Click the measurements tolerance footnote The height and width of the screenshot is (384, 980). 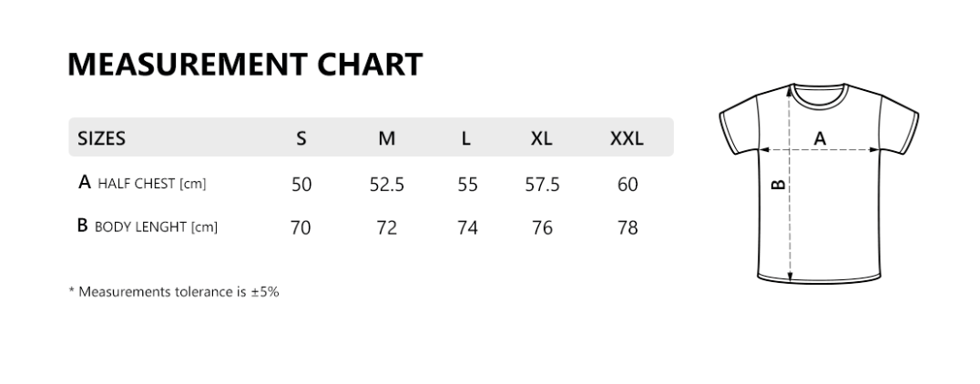coord(174,292)
